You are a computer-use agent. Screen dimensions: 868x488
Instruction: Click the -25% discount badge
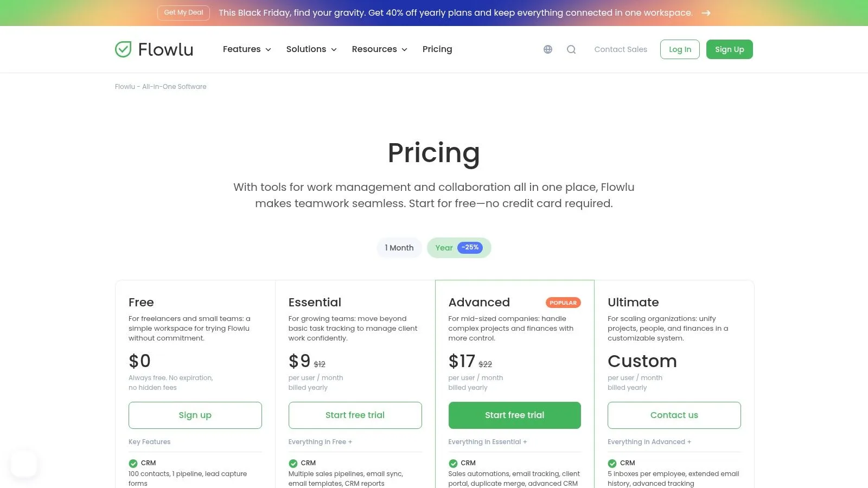point(470,247)
